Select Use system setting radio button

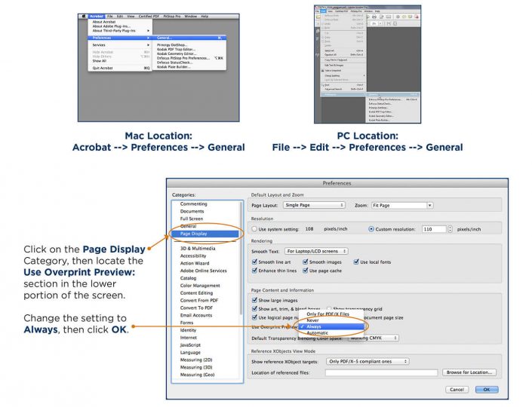254,229
